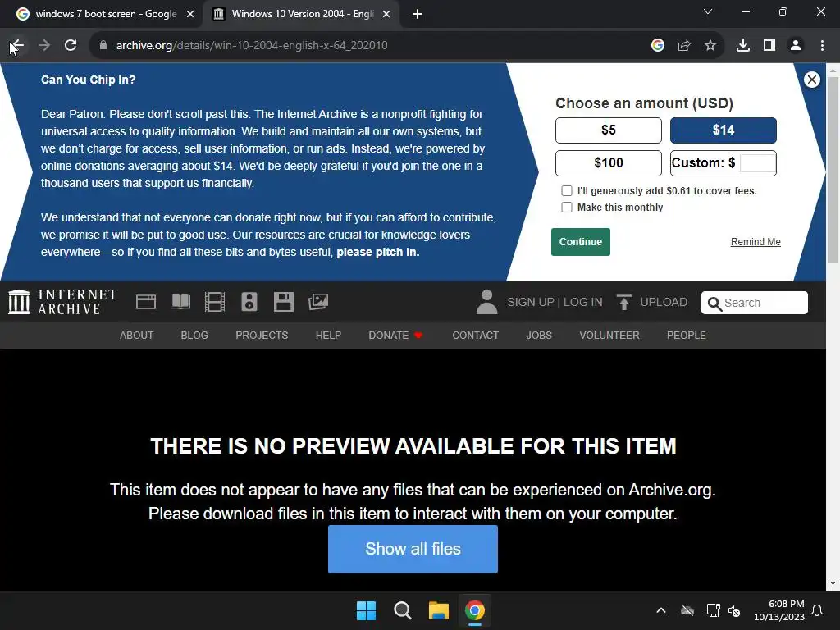Check Make this monthly box

566,208
